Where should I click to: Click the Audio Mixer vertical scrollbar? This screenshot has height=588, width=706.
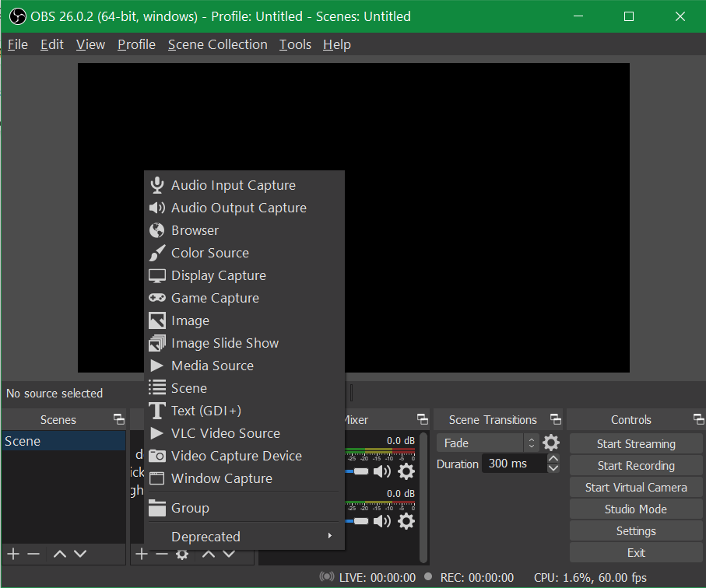pyautogui.click(x=423, y=498)
